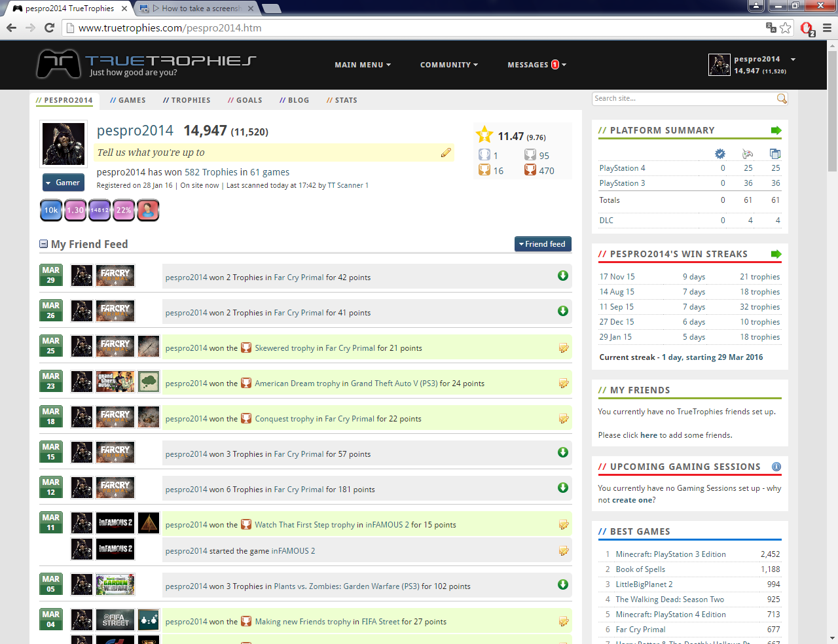838x644 pixels.
Task: Open the 582 Trophies link
Action: [211, 172]
